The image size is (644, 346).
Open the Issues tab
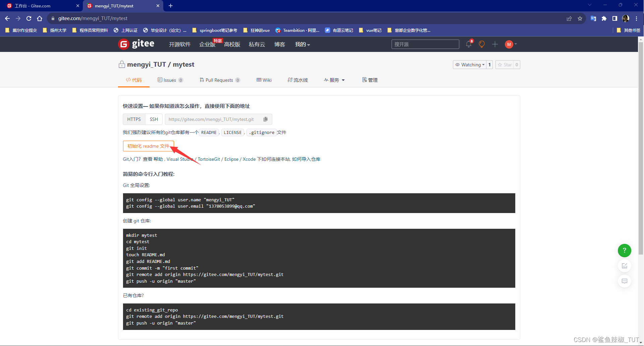tap(170, 80)
